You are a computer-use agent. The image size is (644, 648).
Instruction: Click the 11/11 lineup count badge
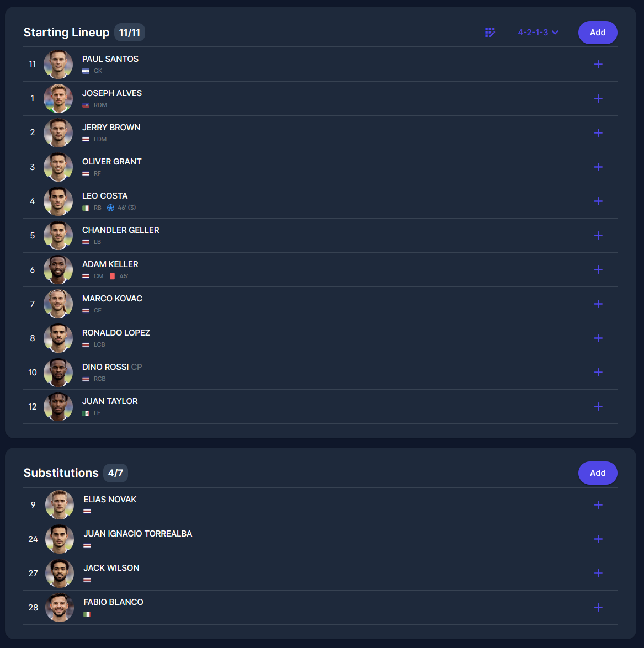pyautogui.click(x=129, y=32)
